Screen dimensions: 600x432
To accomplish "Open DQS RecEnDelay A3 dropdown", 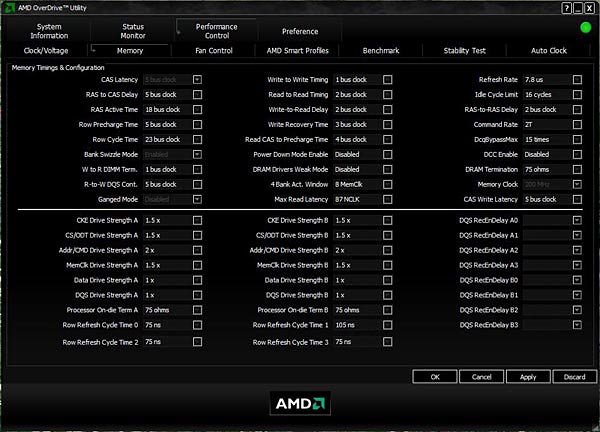I will click(x=577, y=265).
